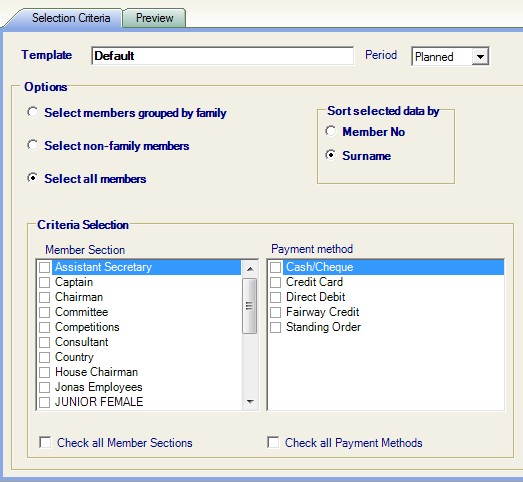Screen dimensions: 523x482
Task: Expand the Period dropdown arrow
Action: [480, 56]
